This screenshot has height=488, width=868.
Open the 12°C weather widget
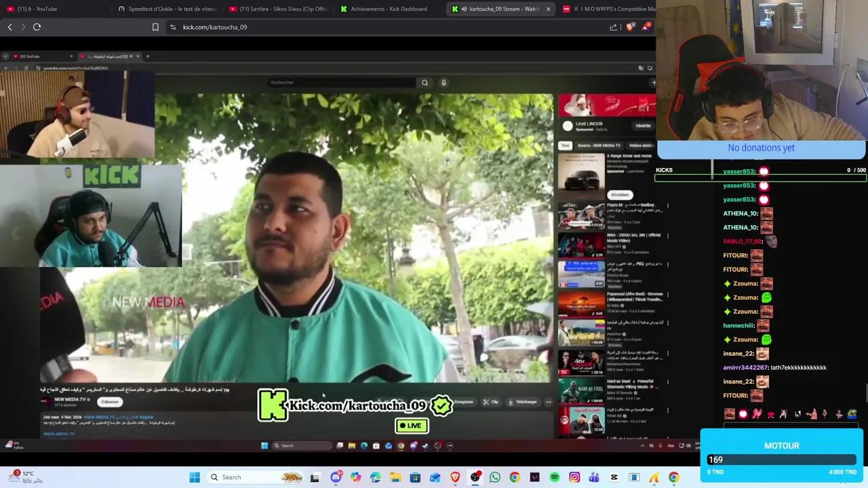[27, 476]
